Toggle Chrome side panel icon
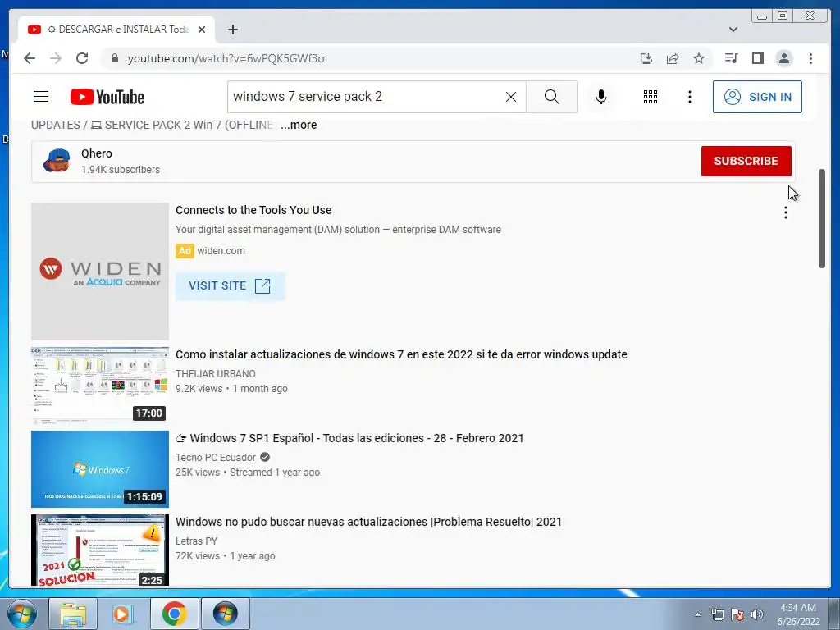The image size is (840, 630). [757, 58]
